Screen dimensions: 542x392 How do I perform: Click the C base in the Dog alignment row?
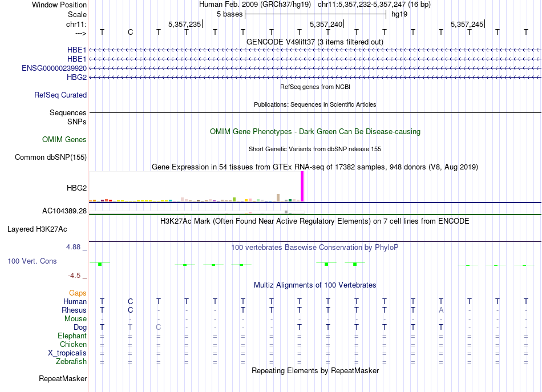pyautogui.click(x=158, y=328)
